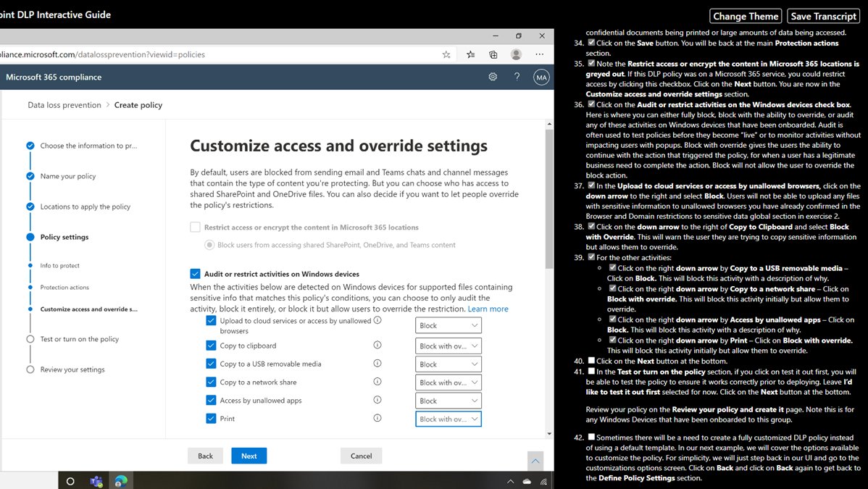Uncheck Copy to clipboard checkbox
The height and width of the screenshot is (489, 868).
(211, 346)
